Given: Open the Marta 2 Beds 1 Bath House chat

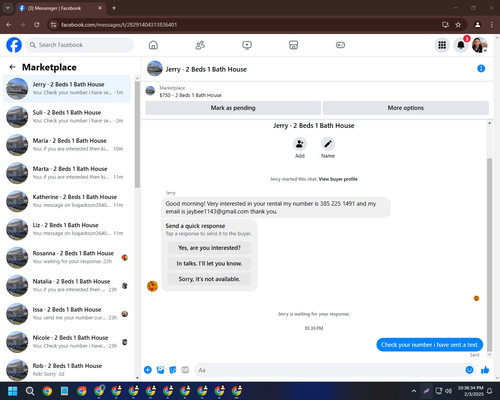Looking at the screenshot, I should point(67,173).
